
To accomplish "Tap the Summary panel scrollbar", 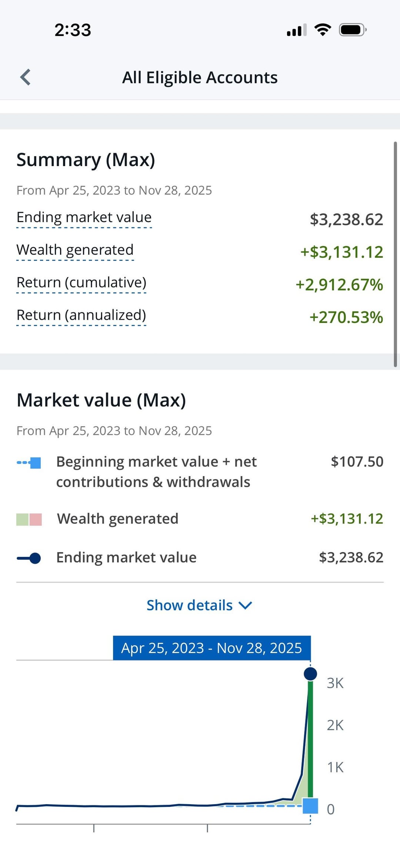I will click(x=395, y=254).
